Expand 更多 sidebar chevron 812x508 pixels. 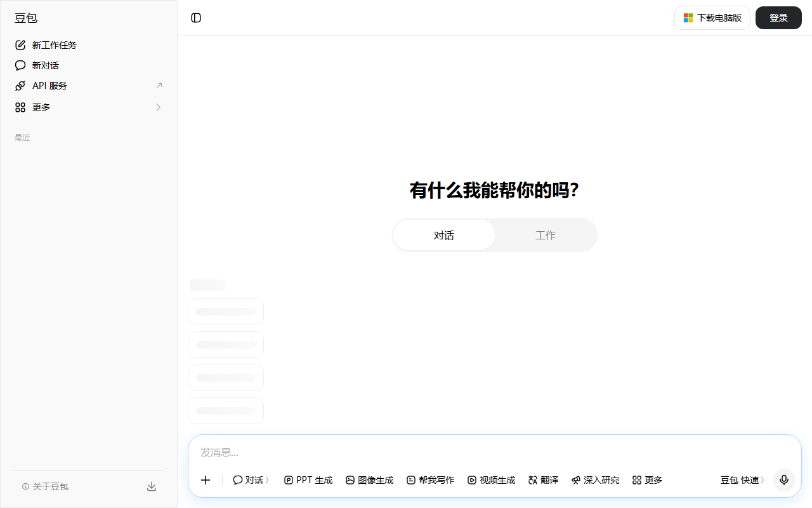[x=159, y=107]
